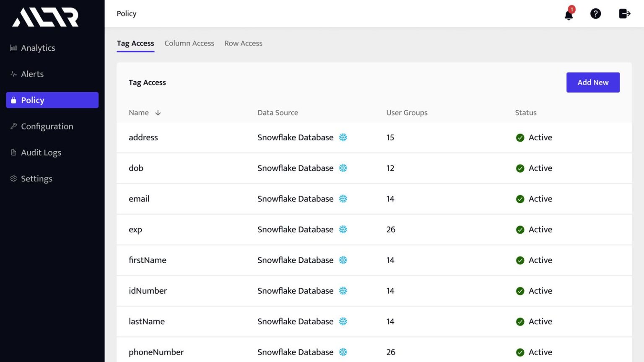
Task: Click the Snowflake icon in address row
Action: (x=343, y=137)
